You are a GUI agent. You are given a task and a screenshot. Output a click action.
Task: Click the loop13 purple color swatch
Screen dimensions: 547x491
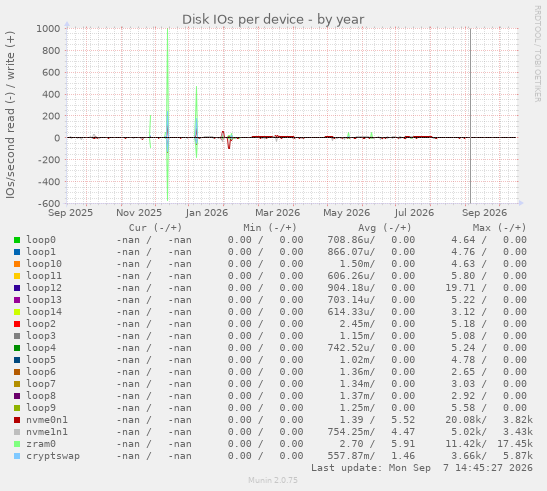click(17, 300)
